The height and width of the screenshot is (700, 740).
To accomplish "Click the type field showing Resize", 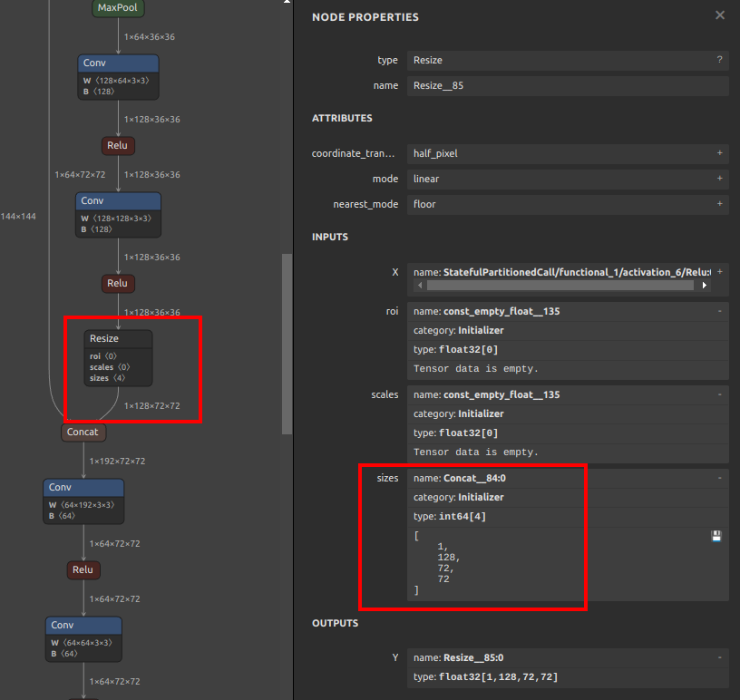I will click(x=568, y=61).
